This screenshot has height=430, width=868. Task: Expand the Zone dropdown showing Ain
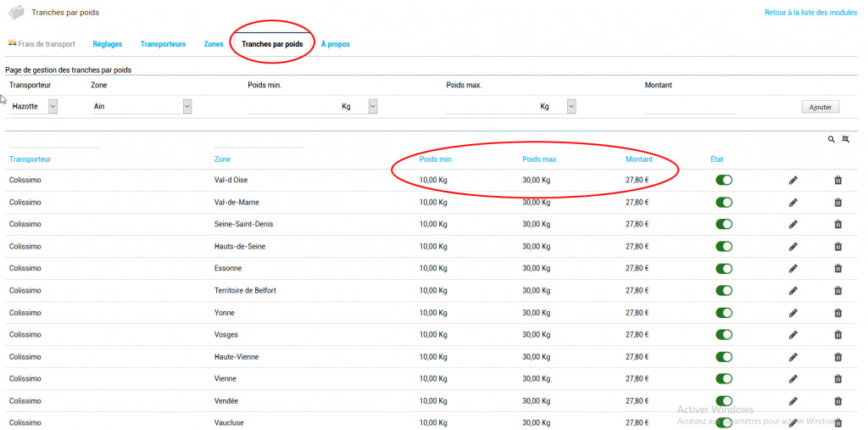point(141,106)
